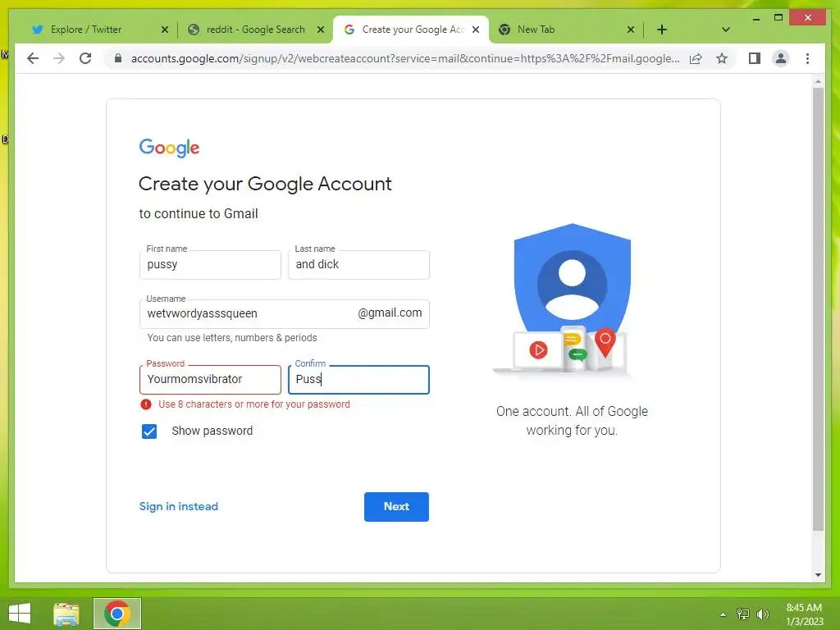Click the red password error icon

pos(146,404)
